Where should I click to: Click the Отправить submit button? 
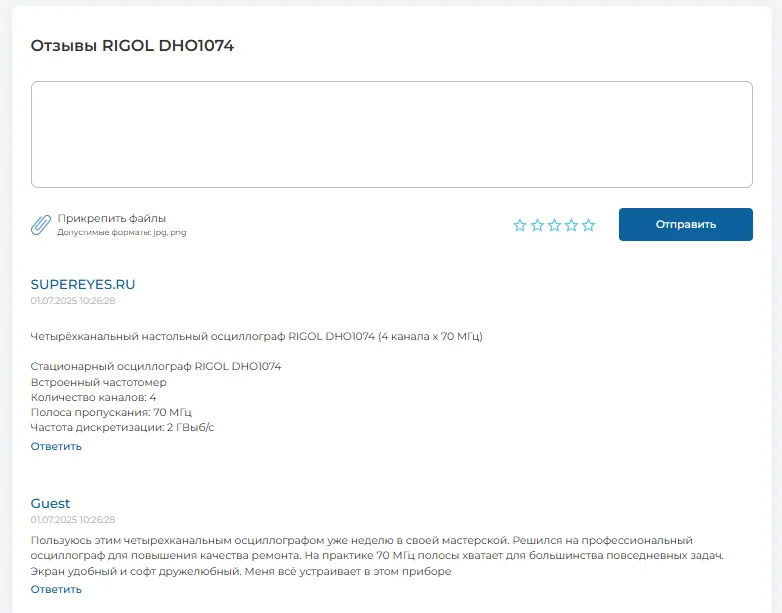[685, 225]
